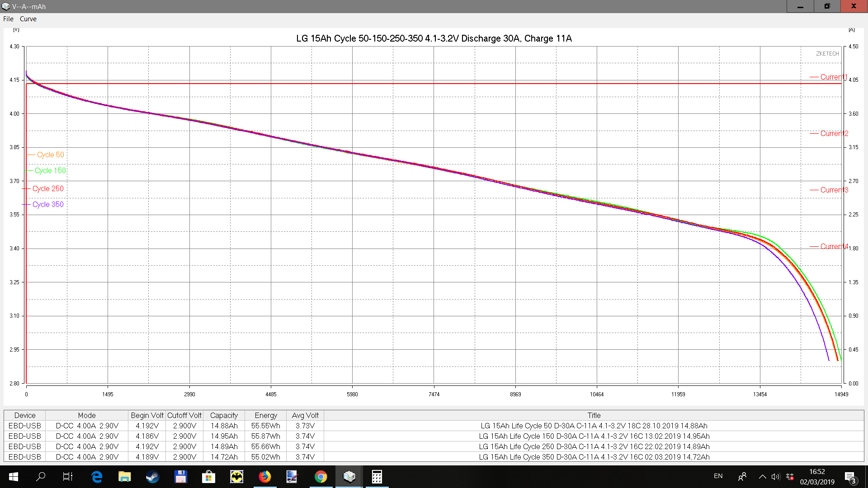The height and width of the screenshot is (488, 868).
Task: Click the Cycle 150 legend label
Action: (x=50, y=170)
